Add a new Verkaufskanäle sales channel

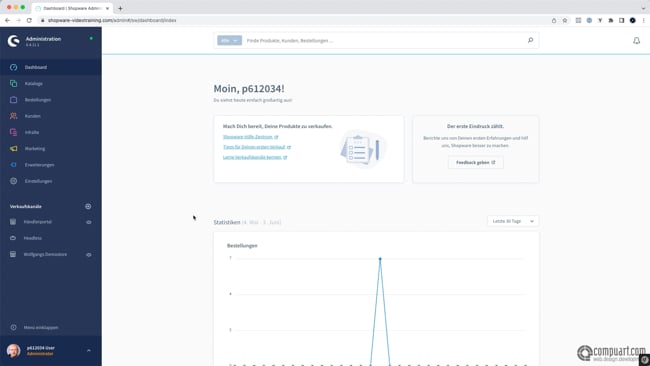coord(88,206)
